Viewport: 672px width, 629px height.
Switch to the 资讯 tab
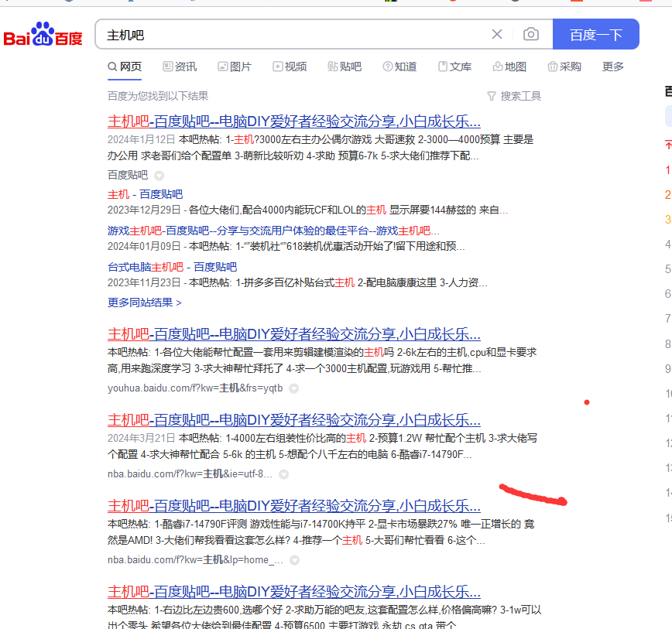(x=180, y=67)
